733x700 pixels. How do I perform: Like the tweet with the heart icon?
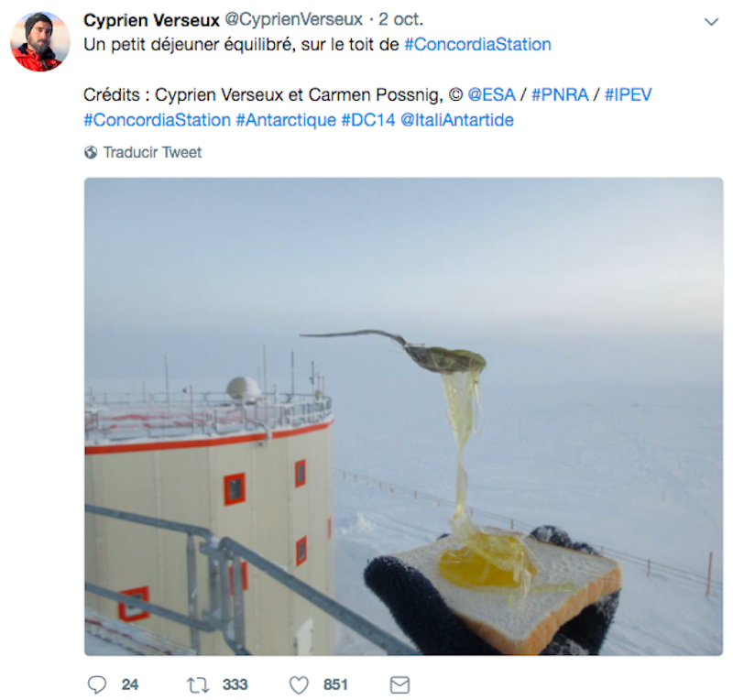click(299, 684)
